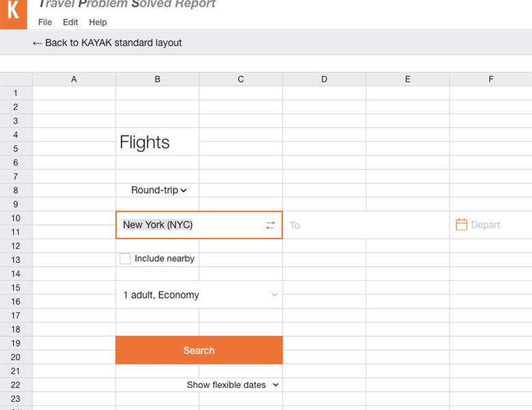Open the File menu
This screenshot has height=410, width=532.
(x=44, y=23)
